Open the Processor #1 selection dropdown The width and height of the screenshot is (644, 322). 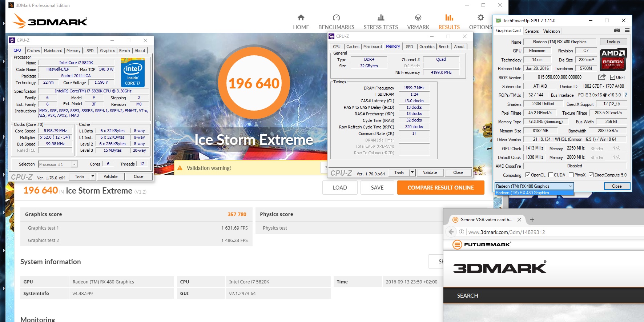(x=58, y=164)
